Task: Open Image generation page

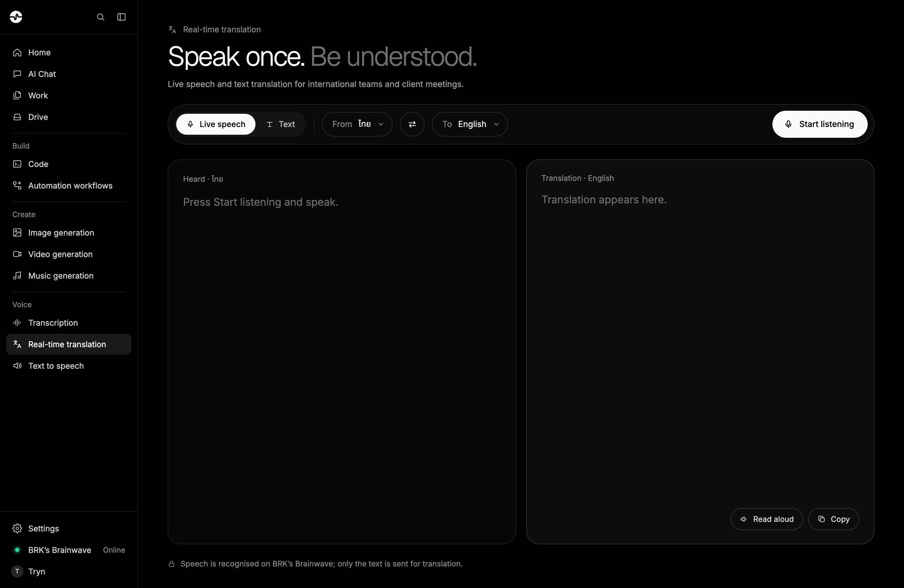Action: 69,232
